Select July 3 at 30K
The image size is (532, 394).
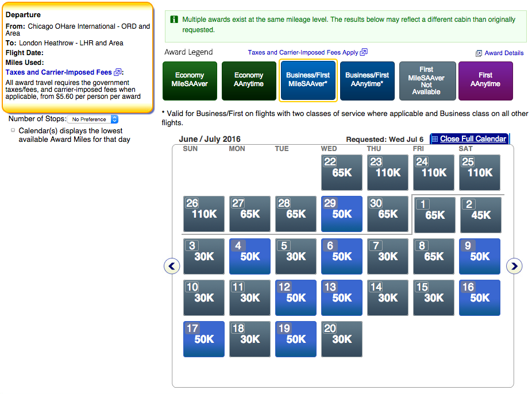click(204, 256)
